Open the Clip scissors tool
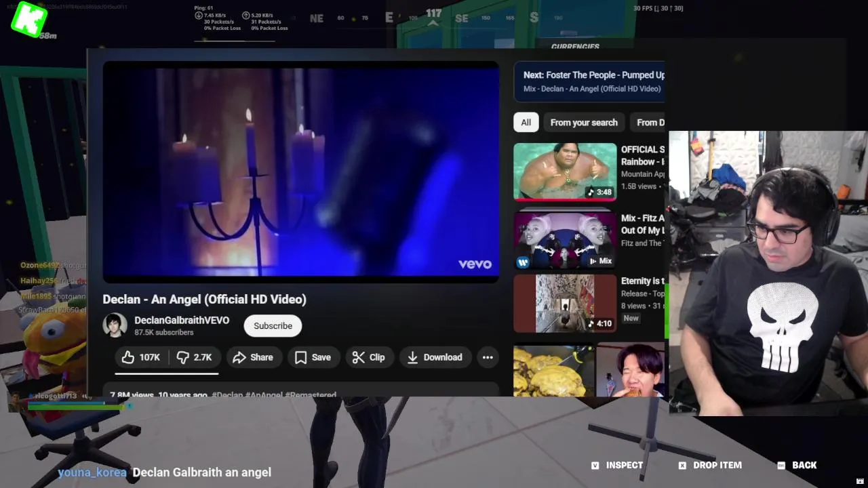The height and width of the screenshot is (488, 868). (x=369, y=357)
